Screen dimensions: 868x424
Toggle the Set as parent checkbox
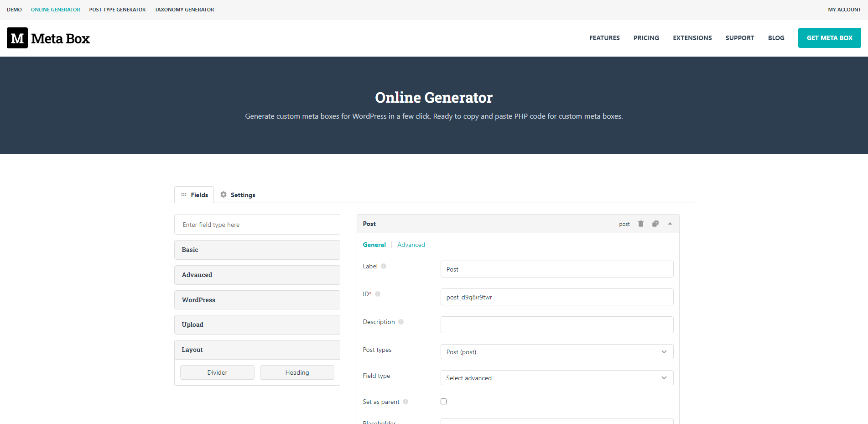443,402
